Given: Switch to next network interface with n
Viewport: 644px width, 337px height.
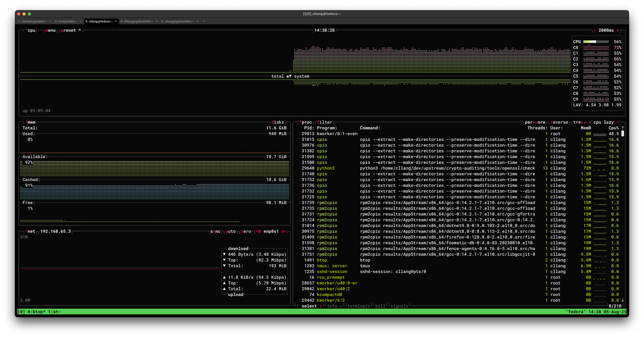Looking at the screenshot, I should [x=284, y=232].
